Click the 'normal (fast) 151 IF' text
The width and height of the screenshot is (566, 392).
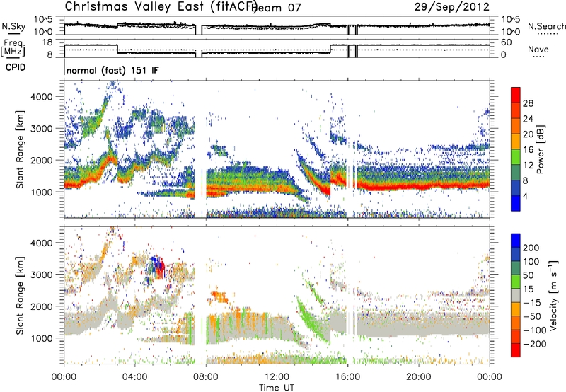pos(112,70)
